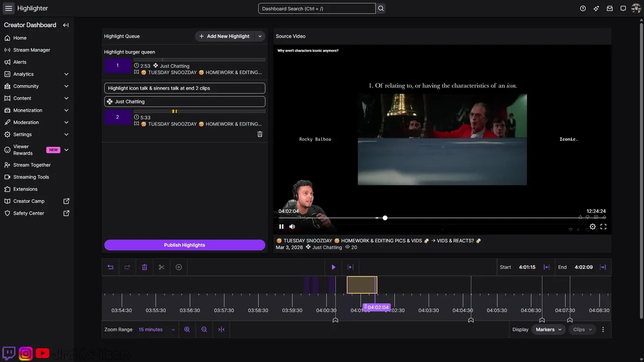The width and height of the screenshot is (644, 362).
Task: Open the help question-mark icon
Action: (583, 9)
